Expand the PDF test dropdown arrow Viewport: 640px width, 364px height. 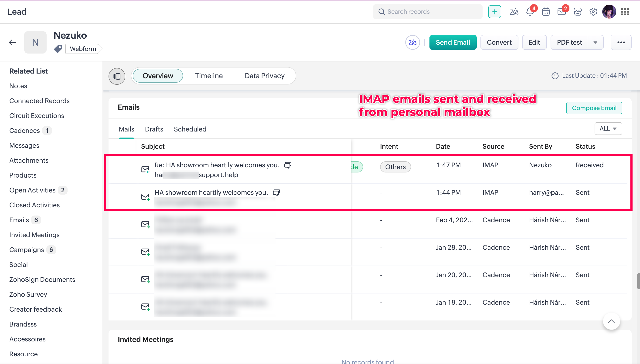pyautogui.click(x=595, y=43)
